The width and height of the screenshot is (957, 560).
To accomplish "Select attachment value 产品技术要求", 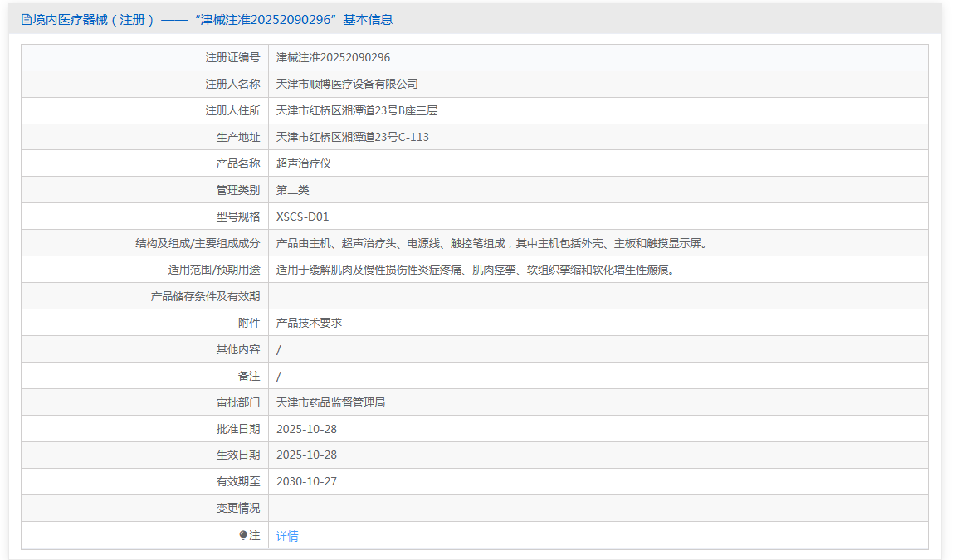I will pos(310,323).
